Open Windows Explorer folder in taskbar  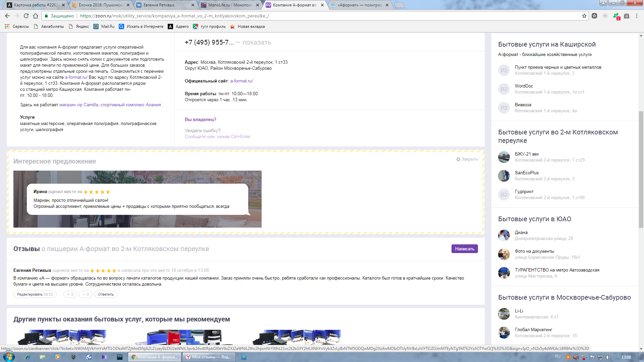pyautogui.click(x=43, y=357)
